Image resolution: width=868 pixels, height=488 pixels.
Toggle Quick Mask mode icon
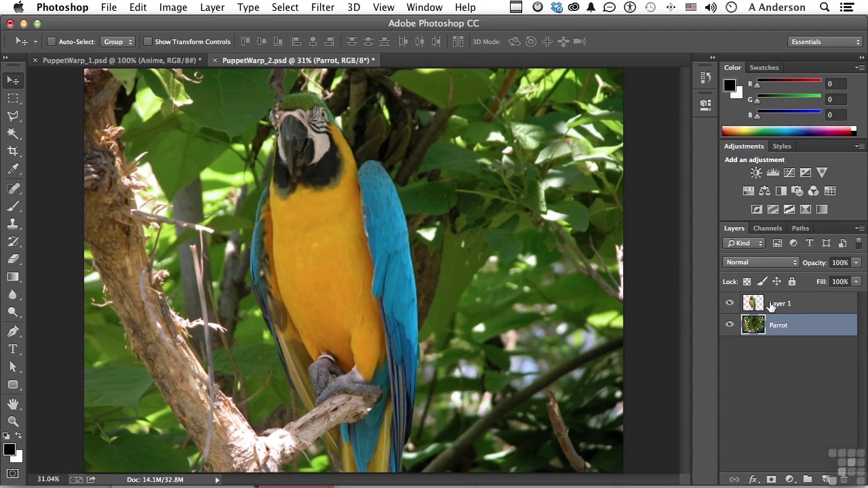13,473
